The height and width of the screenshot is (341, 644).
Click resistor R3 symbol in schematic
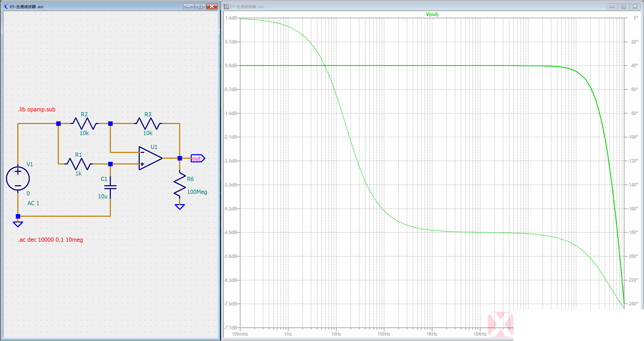tap(148, 123)
